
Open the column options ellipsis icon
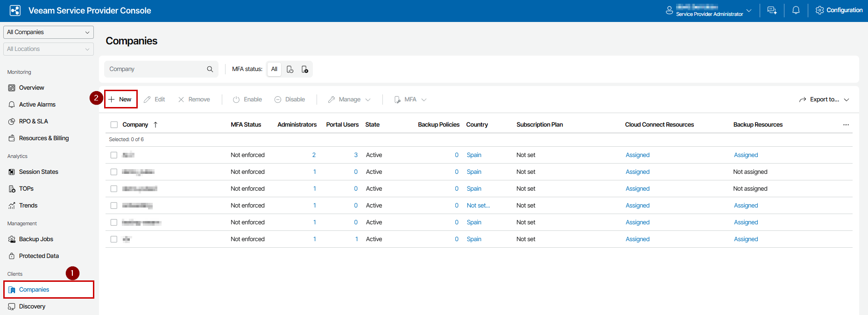pyautogui.click(x=846, y=125)
